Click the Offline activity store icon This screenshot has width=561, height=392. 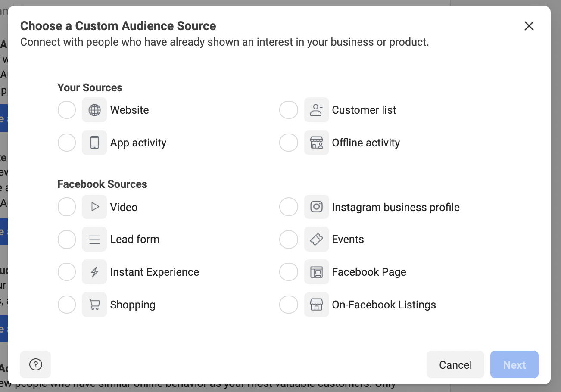pyautogui.click(x=317, y=143)
